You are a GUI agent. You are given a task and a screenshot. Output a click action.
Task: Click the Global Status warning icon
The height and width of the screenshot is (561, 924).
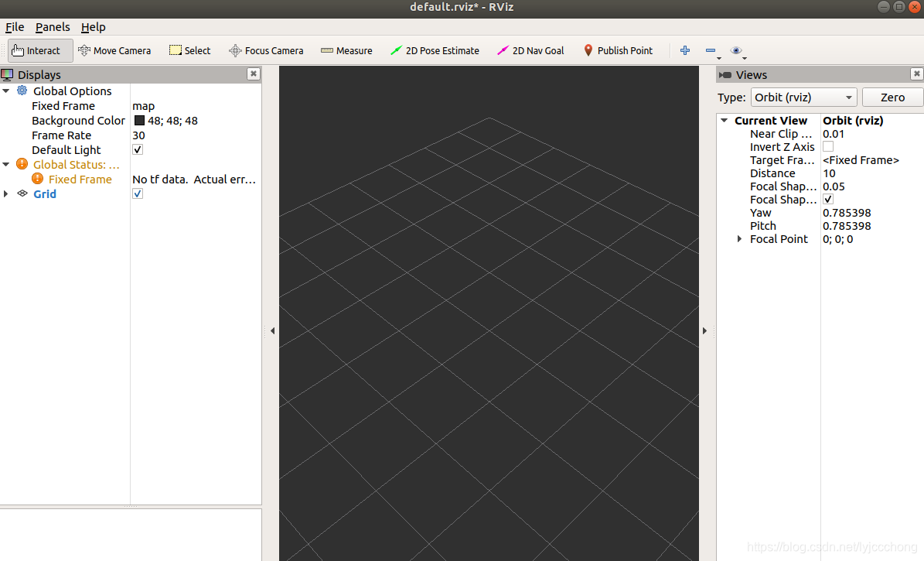point(22,164)
